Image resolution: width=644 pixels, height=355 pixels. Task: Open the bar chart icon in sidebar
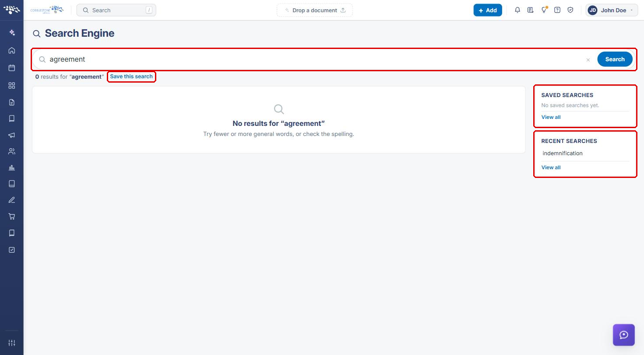coord(12,168)
